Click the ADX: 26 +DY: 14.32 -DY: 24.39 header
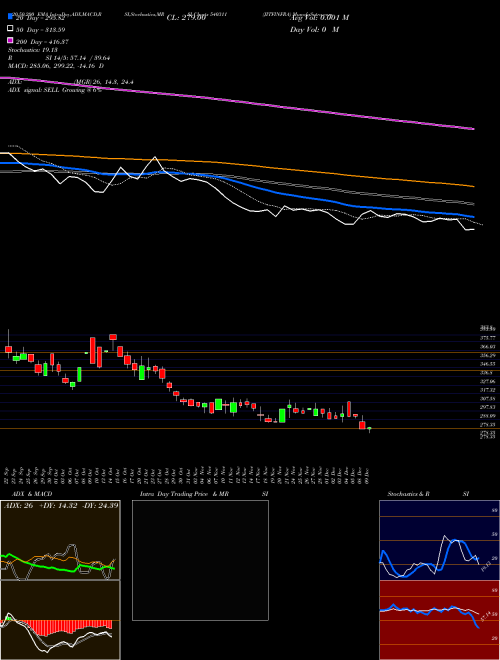Viewport: 500px width, 660px height. pyautogui.click(x=61, y=506)
